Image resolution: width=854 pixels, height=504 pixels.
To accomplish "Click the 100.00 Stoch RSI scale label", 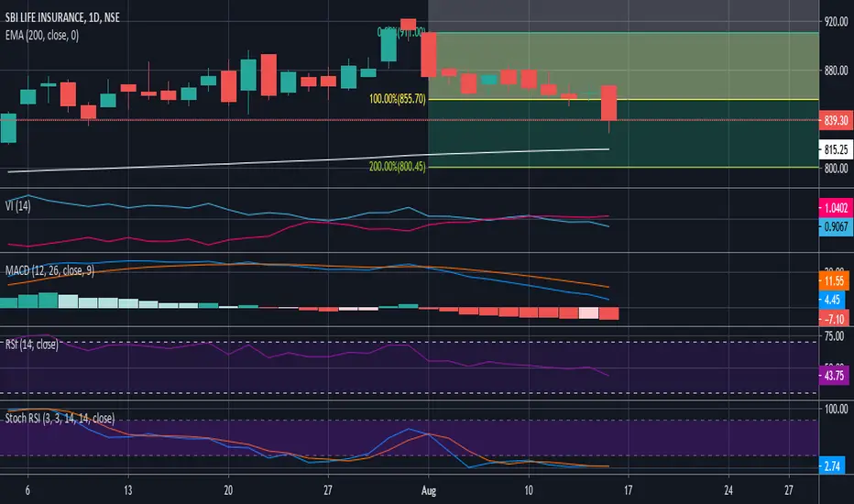I will coord(836,409).
